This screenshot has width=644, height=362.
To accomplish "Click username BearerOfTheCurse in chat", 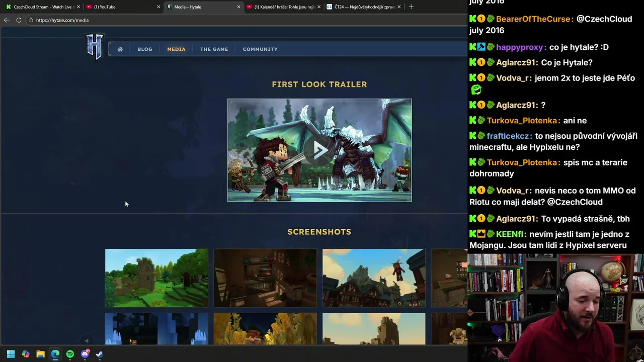I will [534, 19].
